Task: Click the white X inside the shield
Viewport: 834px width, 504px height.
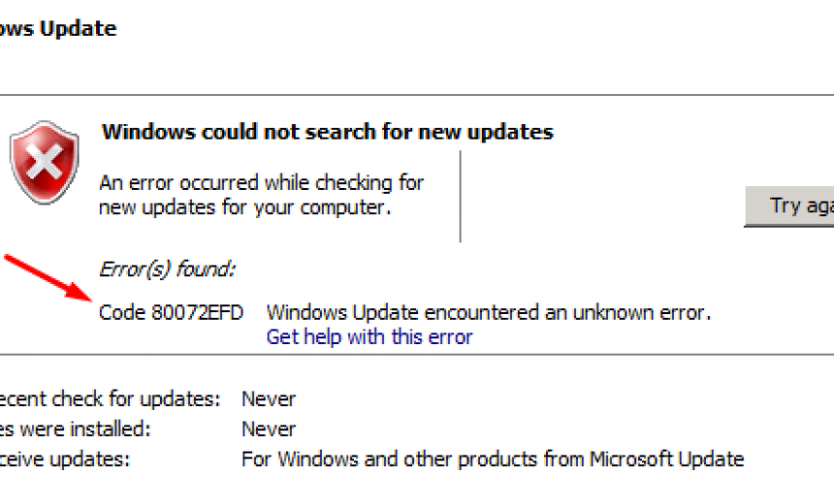Action: coord(45,161)
